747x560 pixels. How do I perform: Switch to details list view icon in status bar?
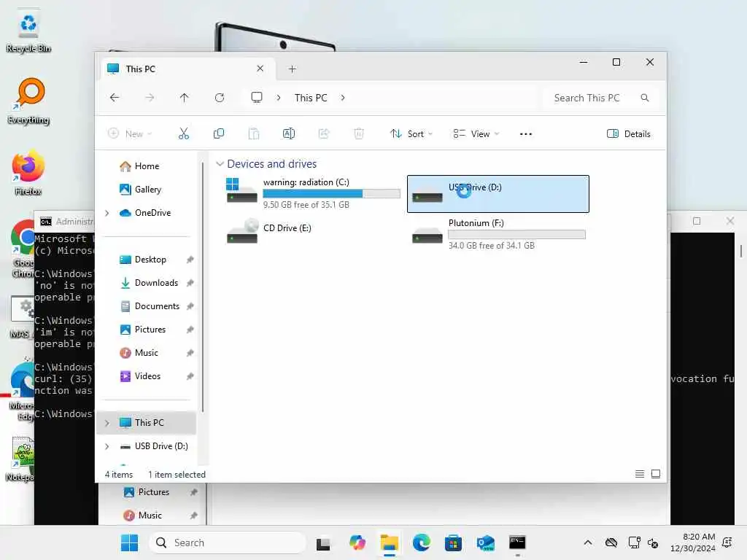point(640,474)
